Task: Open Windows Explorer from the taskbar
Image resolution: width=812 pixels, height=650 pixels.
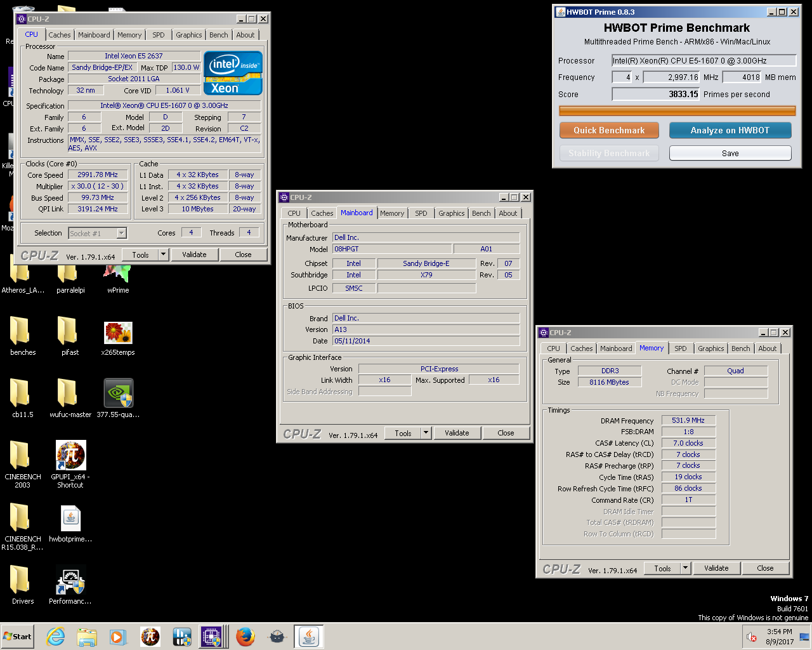Action: (x=87, y=637)
